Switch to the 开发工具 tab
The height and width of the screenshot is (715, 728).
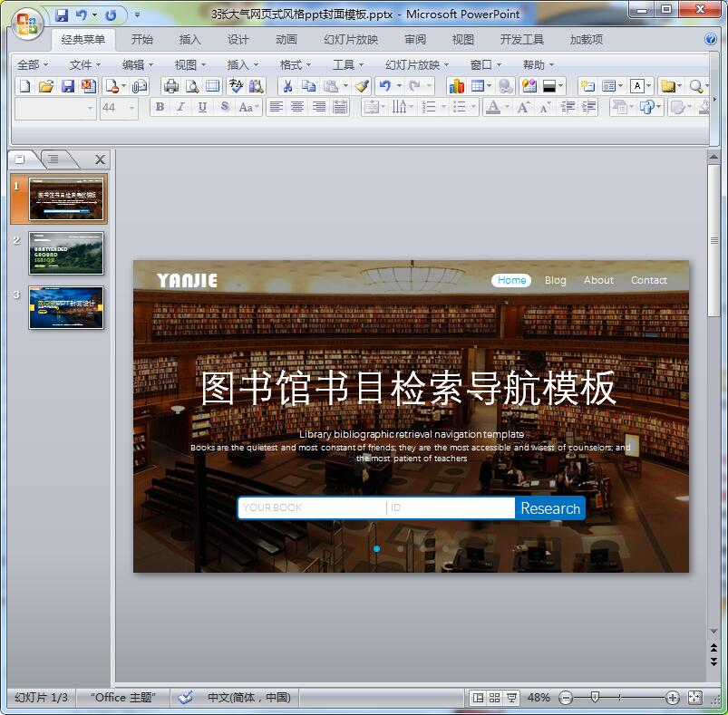(522, 40)
